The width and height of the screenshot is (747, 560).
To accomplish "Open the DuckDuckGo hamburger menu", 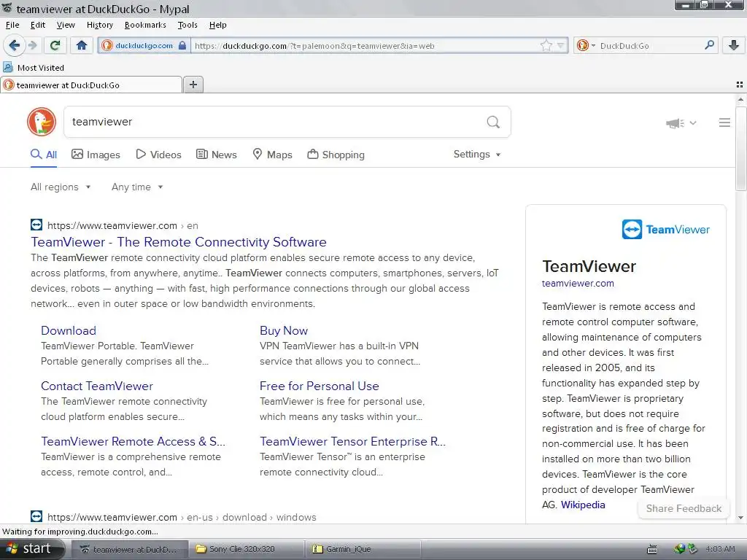I will [x=724, y=122].
